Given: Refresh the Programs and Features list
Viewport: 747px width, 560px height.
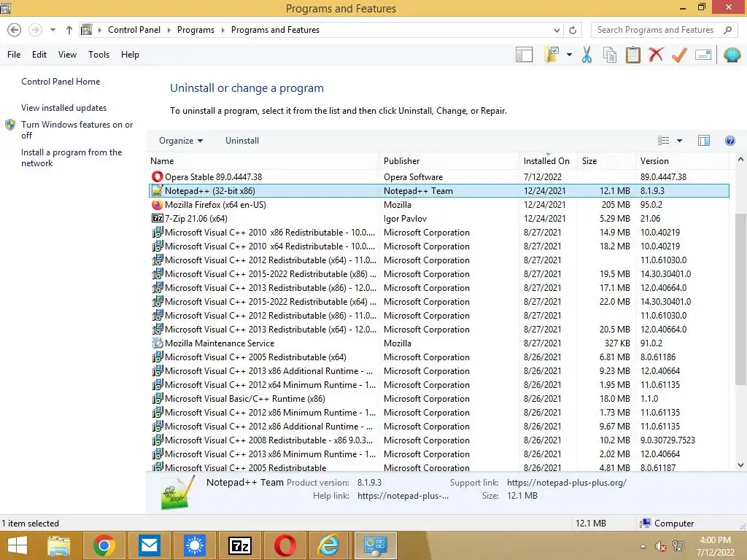Looking at the screenshot, I should 573,30.
